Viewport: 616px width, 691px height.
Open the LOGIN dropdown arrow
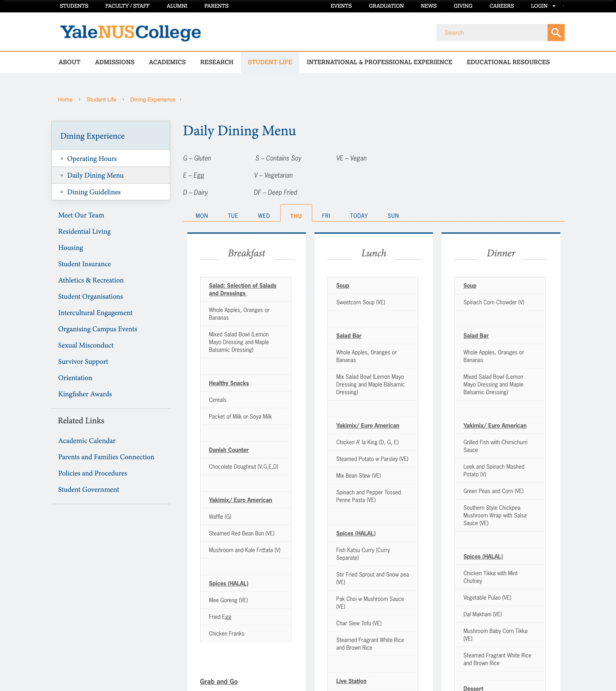click(554, 6)
